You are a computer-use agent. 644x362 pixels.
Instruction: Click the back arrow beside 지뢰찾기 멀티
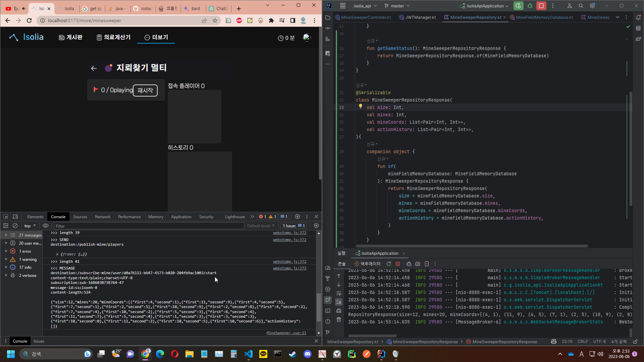(x=94, y=68)
